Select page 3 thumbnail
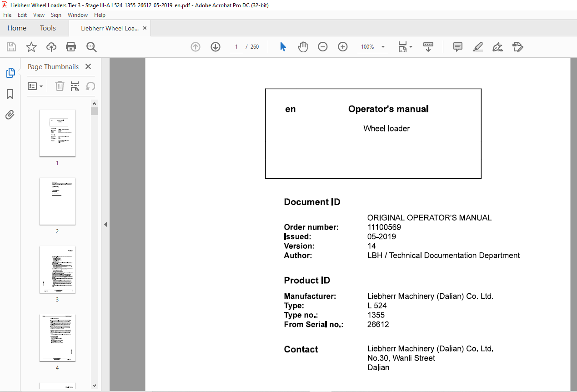The width and height of the screenshot is (577, 392). 57,269
